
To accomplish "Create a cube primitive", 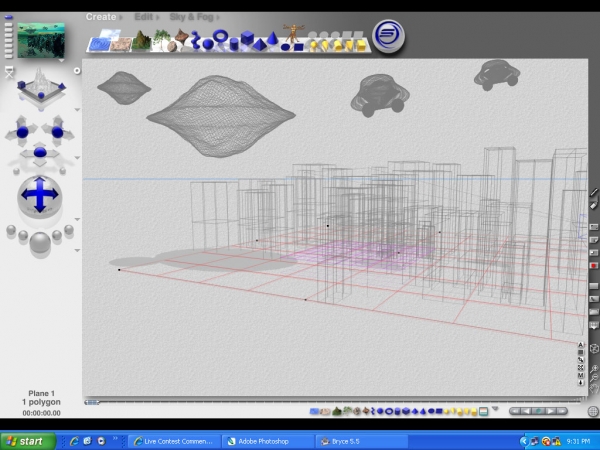I will [x=247, y=38].
